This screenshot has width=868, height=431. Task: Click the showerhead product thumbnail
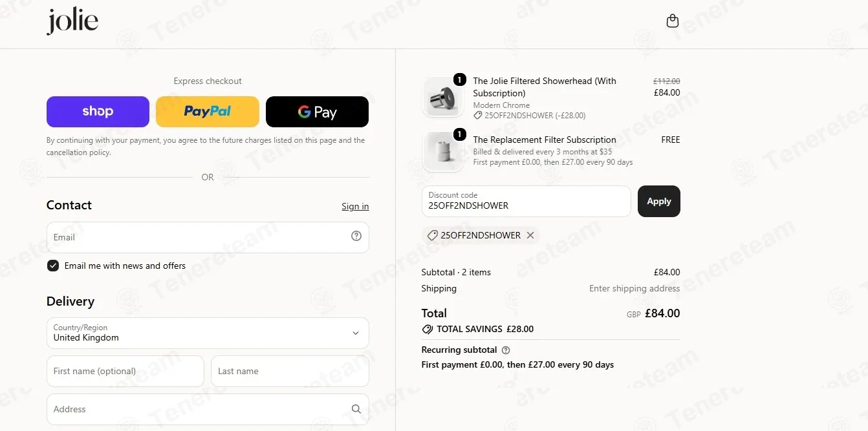443,97
